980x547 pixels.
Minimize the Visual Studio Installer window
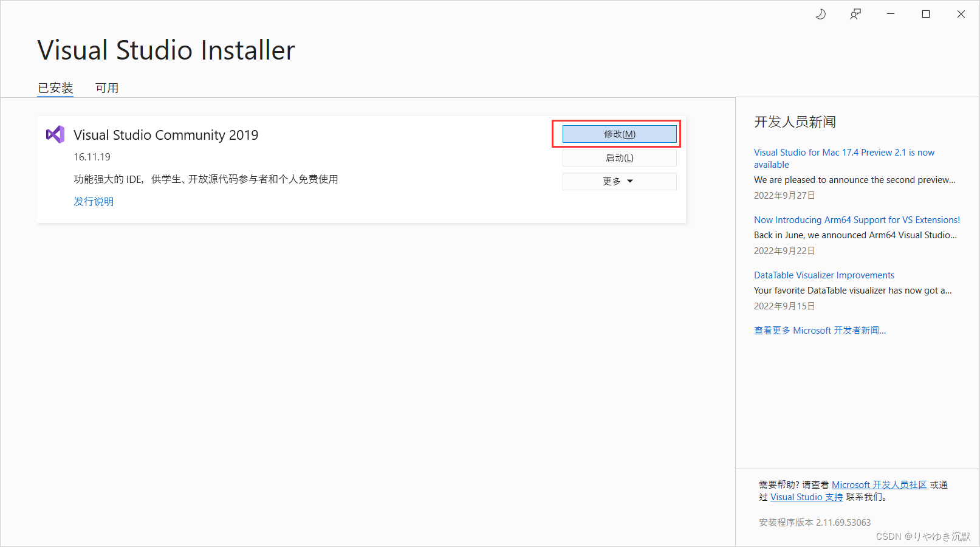pyautogui.click(x=890, y=13)
